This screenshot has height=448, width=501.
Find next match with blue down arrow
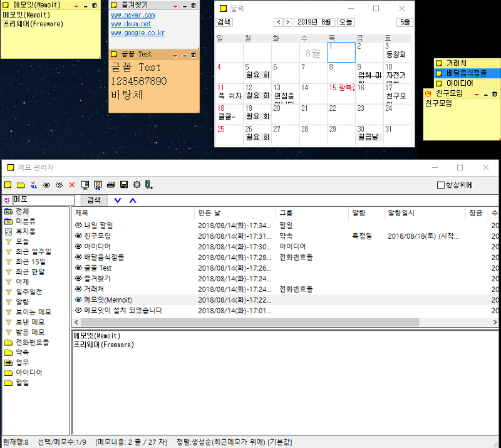(x=118, y=201)
